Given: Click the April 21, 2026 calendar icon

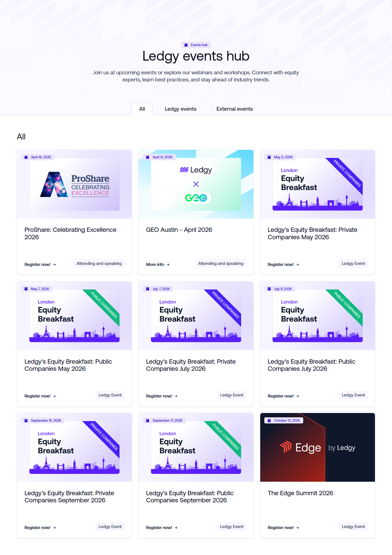Looking at the screenshot, I should [148, 157].
